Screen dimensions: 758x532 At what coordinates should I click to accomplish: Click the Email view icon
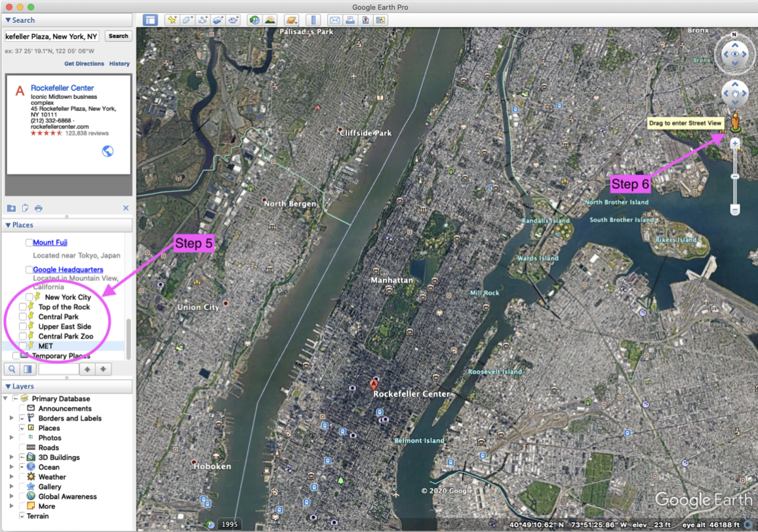pyautogui.click(x=334, y=20)
